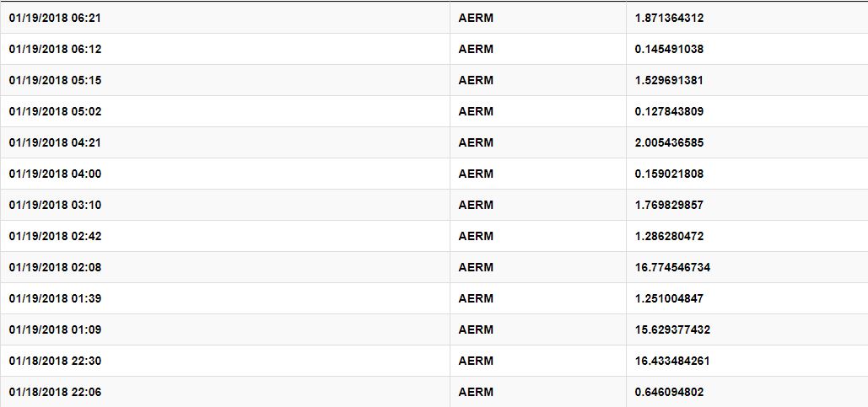Click AERM in the 05:02 row
The image size is (868, 407).
[x=476, y=112]
